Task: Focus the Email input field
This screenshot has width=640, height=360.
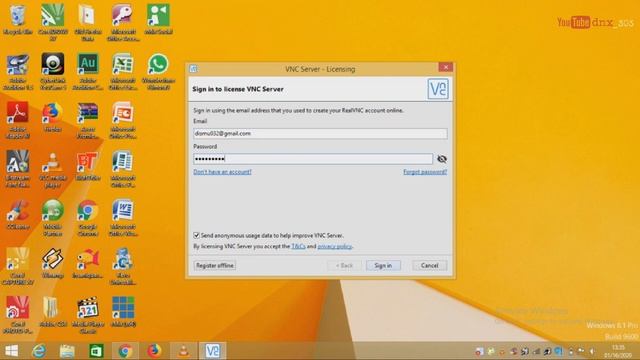Action: (x=320, y=133)
